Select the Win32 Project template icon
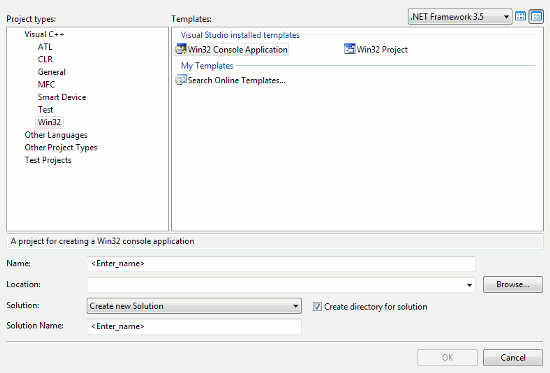The height and width of the screenshot is (373, 550). pos(349,49)
